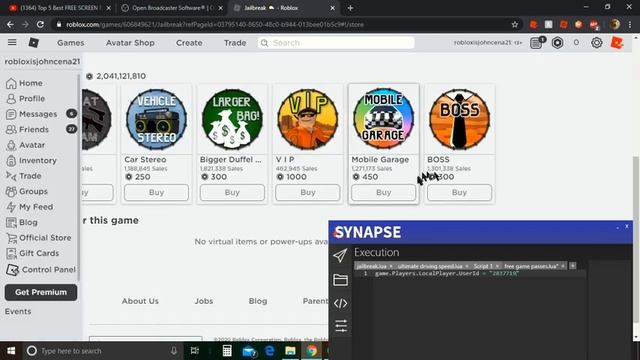Image resolution: width=640 pixels, height=360 pixels.
Task: Buy the Mobile Garage game pass
Action: pos(384,192)
